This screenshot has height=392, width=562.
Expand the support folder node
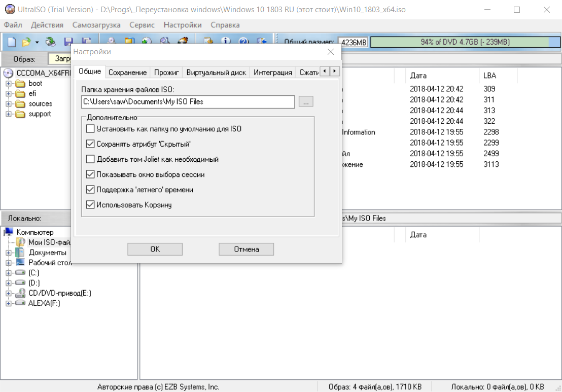pos(9,114)
